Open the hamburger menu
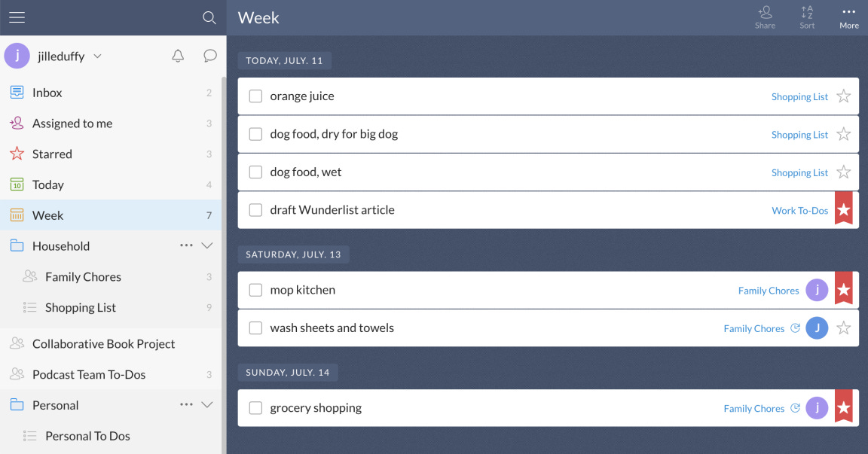The width and height of the screenshot is (868, 454). point(17,17)
